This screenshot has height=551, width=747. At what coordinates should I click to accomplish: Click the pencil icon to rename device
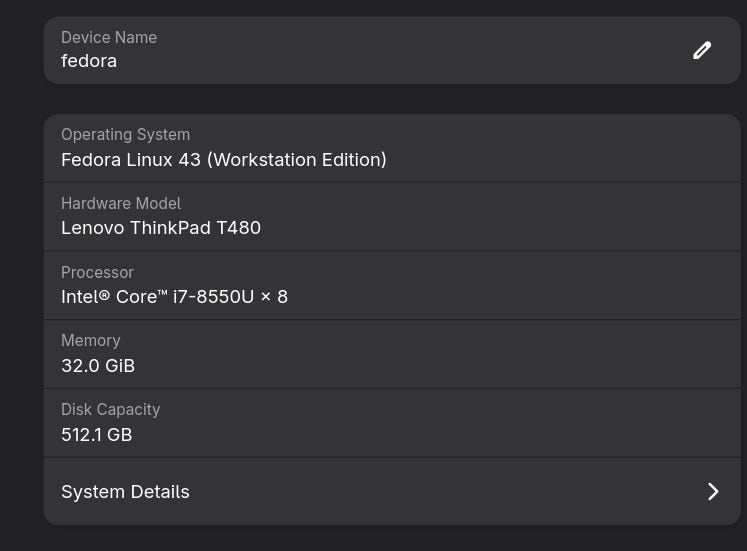tap(702, 50)
